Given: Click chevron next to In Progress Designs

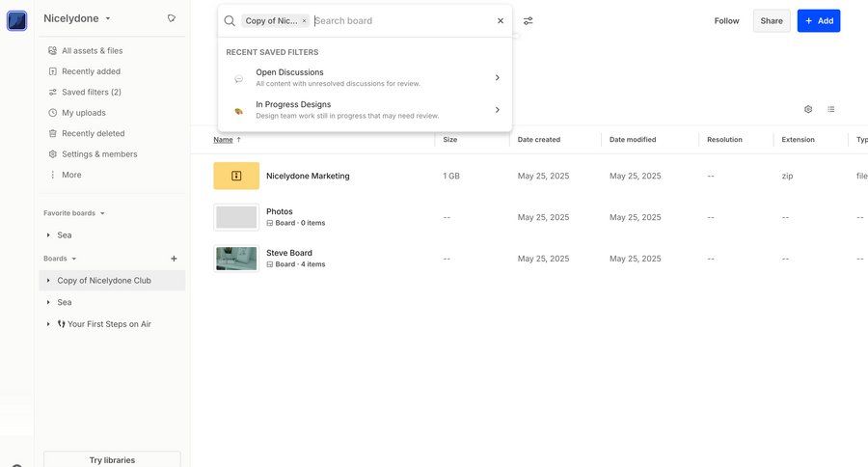Looking at the screenshot, I should pyautogui.click(x=497, y=110).
